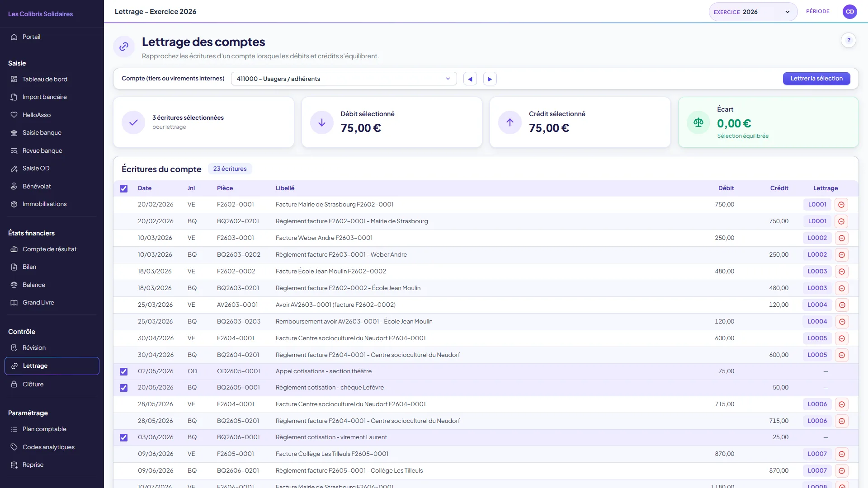Open the Clôture section
Image resolution: width=868 pixels, height=488 pixels.
52,384
